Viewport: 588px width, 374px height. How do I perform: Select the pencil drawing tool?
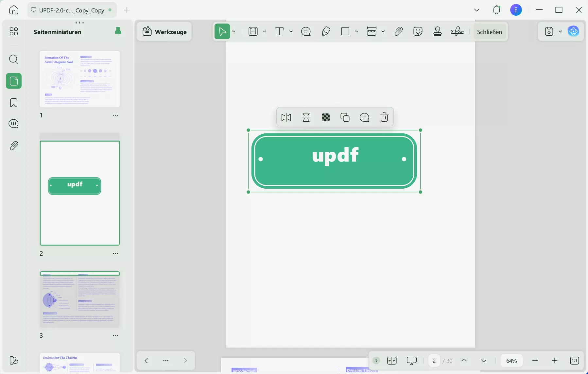click(326, 31)
